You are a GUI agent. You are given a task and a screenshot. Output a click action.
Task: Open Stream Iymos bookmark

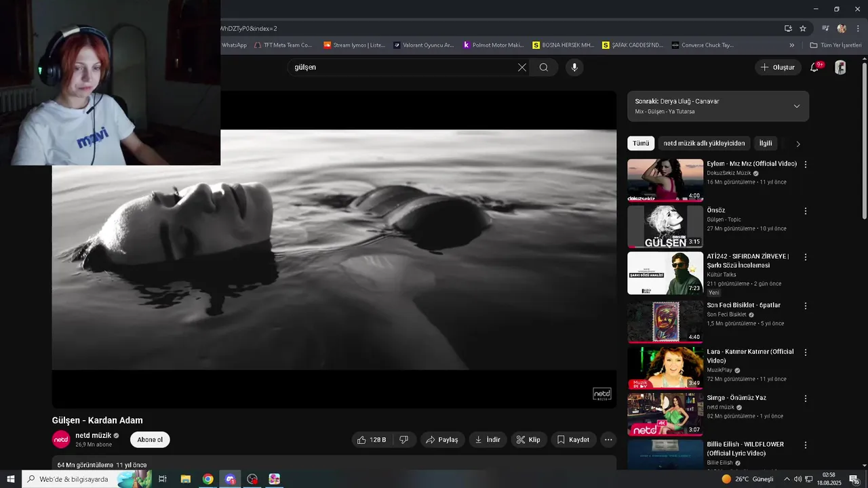pos(354,45)
